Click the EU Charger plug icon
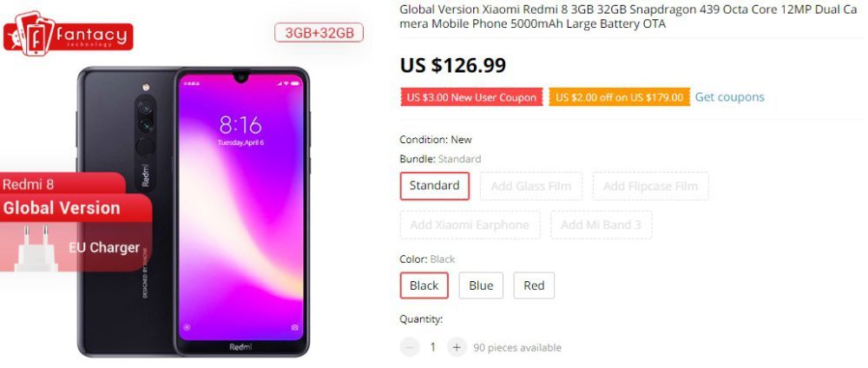868x368 pixels. click(x=35, y=250)
